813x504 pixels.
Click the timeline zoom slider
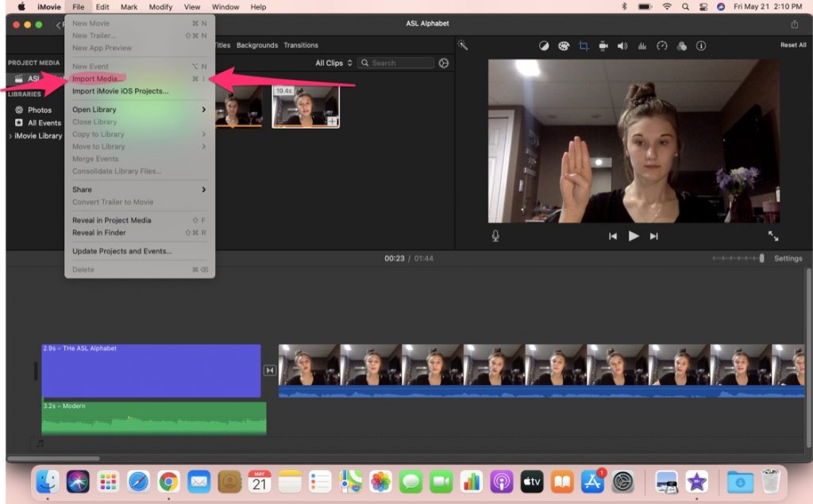[738, 258]
